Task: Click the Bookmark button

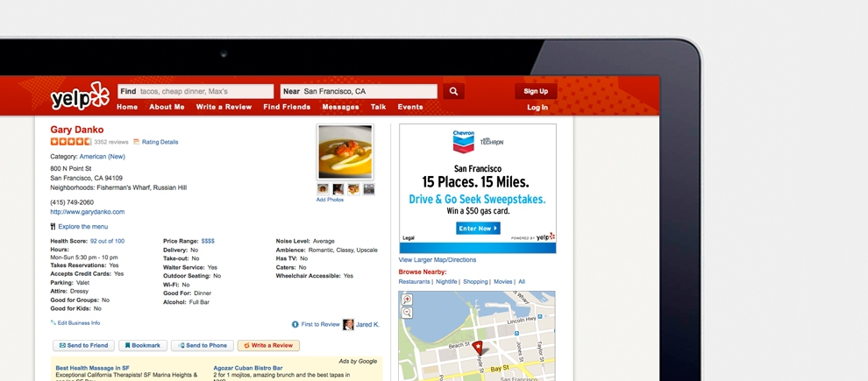Action: click(142, 346)
